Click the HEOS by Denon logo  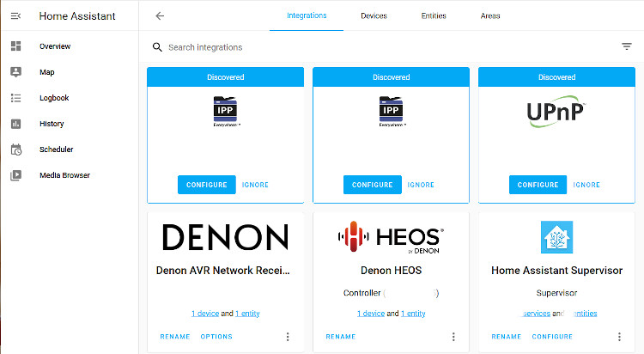(x=391, y=237)
